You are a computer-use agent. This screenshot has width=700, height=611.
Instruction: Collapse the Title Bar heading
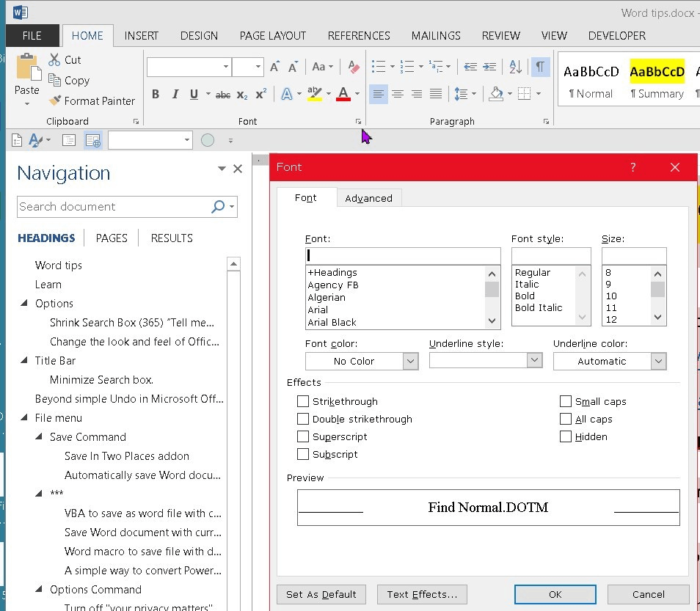(x=24, y=360)
